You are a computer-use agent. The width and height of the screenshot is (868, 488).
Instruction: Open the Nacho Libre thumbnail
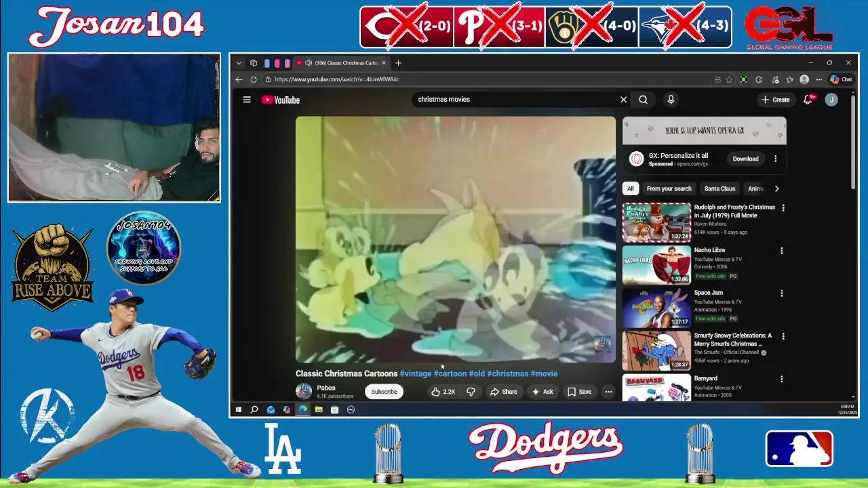(656, 265)
